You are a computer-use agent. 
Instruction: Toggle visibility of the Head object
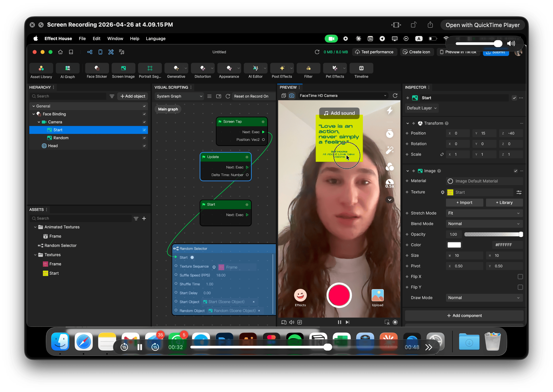[144, 146]
